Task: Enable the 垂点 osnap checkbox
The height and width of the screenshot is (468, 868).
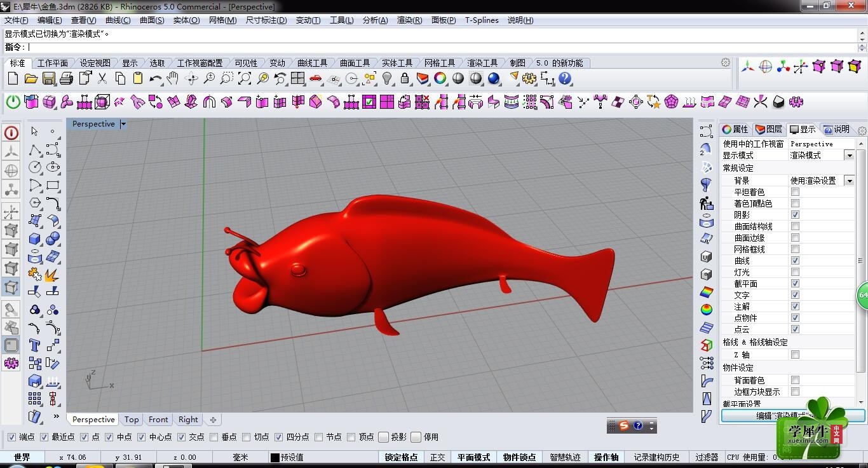Action: tap(214, 437)
